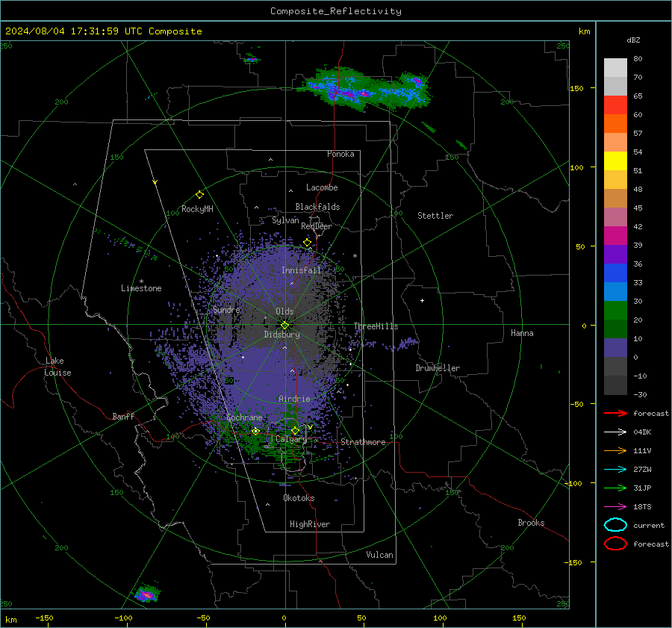672x628 pixels.
Task: Click the Banff label
Action: pos(123,417)
